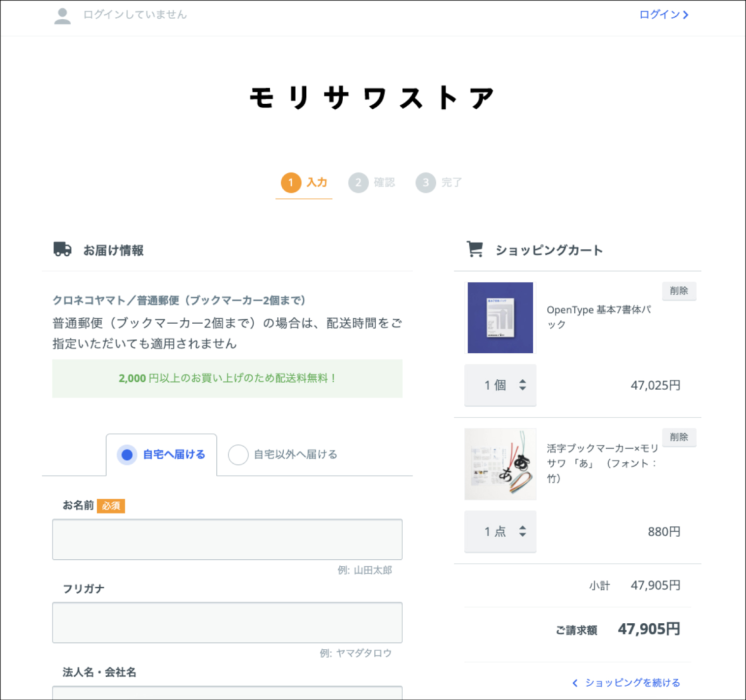Click the delivery truck icon
This screenshot has height=700, width=746.
[62, 249]
